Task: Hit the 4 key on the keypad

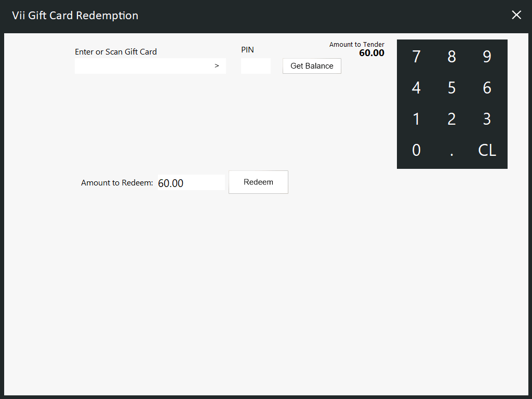Action: point(416,88)
